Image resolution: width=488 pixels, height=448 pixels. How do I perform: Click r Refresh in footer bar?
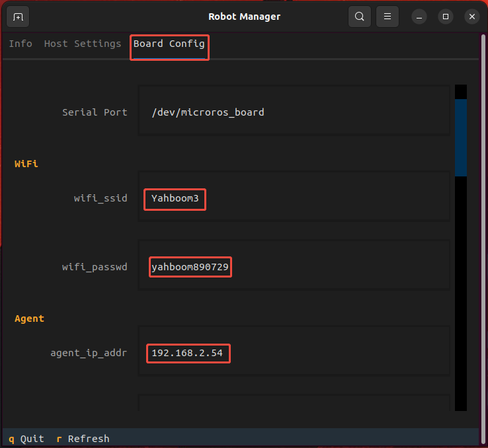click(83, 439)
